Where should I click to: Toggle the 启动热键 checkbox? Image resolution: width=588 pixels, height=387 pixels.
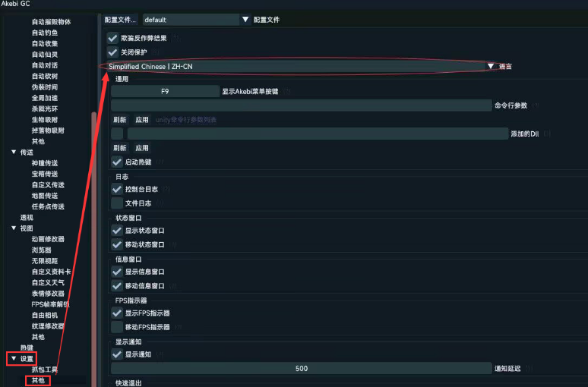tap(117, 162)
